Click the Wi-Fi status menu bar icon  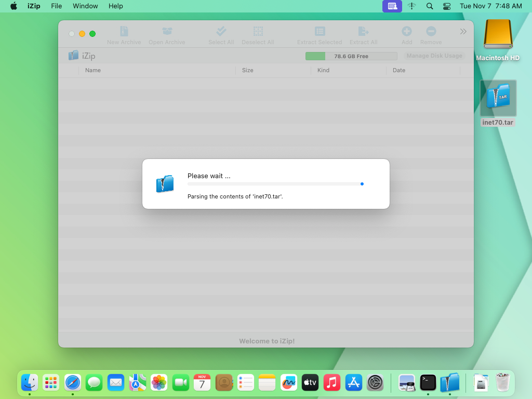point(411,6)
